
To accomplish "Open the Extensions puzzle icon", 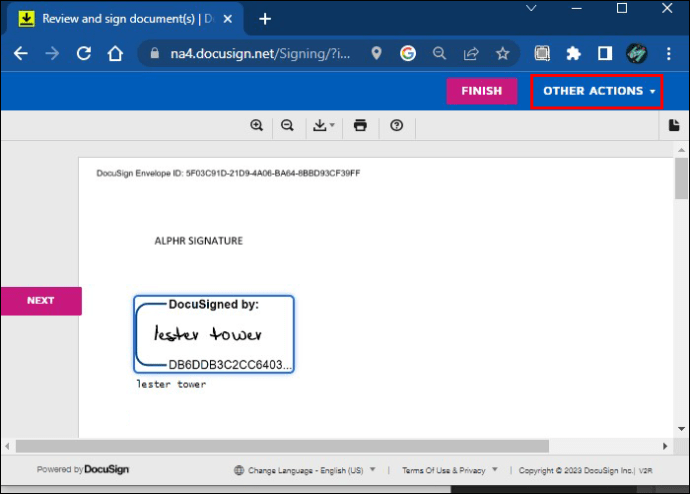I will 573,54.
